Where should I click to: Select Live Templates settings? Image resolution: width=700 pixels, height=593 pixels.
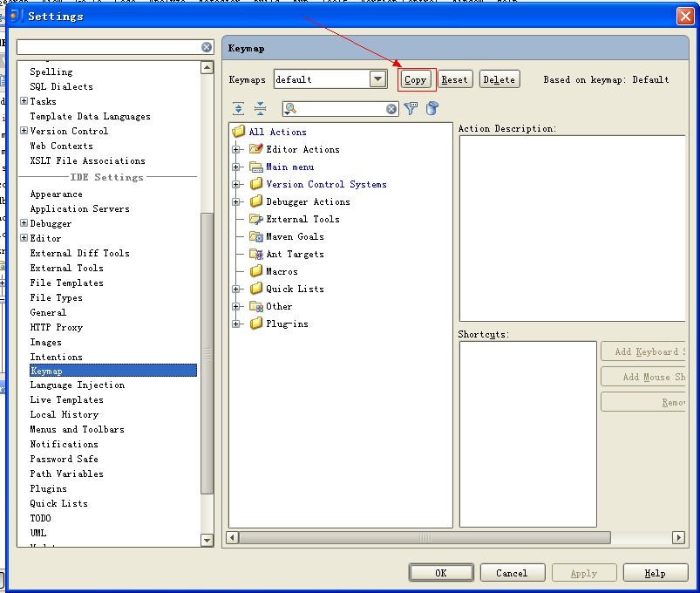point(66,399)
